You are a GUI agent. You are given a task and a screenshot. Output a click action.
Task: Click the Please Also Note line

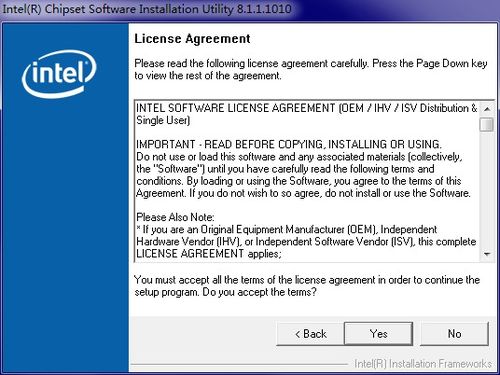point(175,217)
